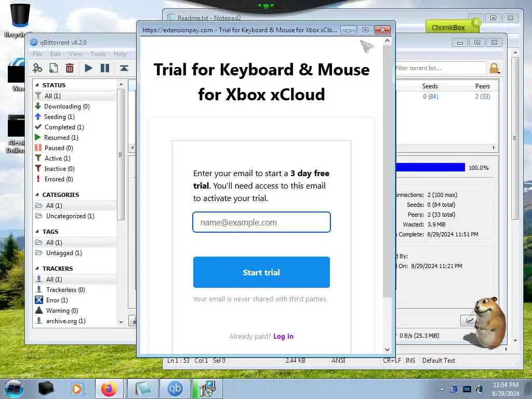
Task: Select Untagged (1) tag filter
Action: click(x=64, y=253)
